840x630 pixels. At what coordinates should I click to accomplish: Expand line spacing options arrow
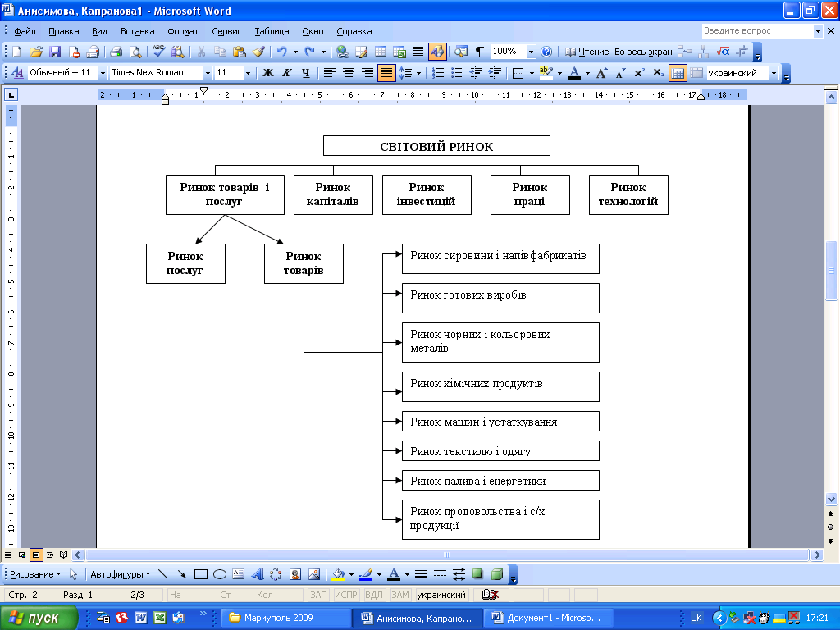pyautogui.click(x=419, y=73)
